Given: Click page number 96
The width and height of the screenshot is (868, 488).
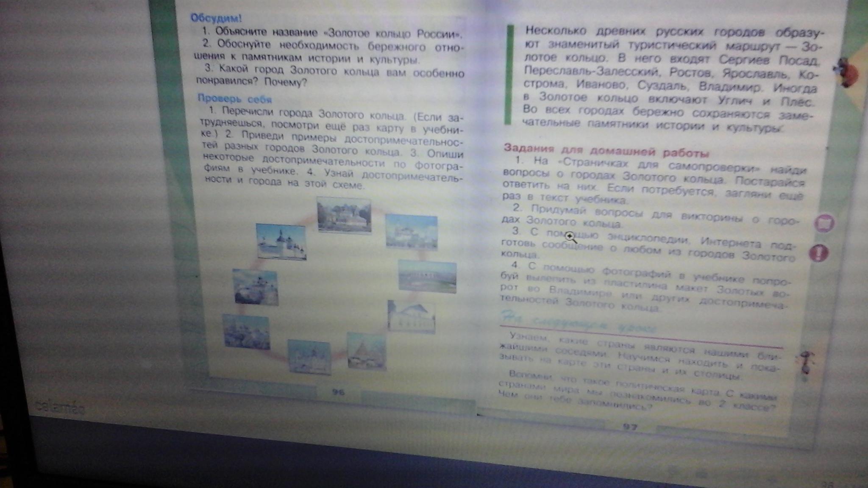Looking at the screenshot, I should coord(338,393).
